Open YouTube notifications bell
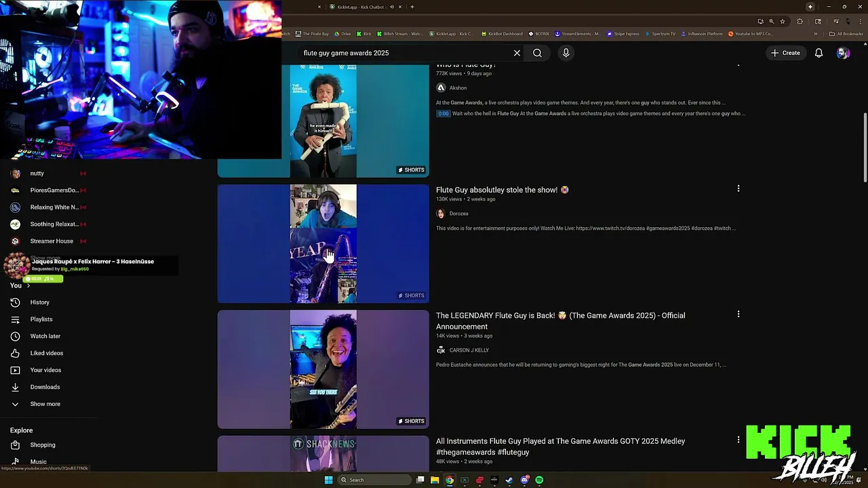 point(818,53)
